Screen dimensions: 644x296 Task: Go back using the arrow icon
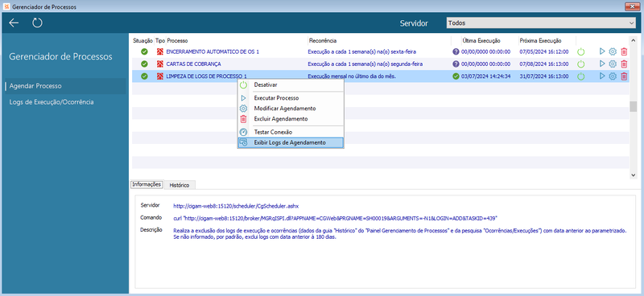coord(14,23)
